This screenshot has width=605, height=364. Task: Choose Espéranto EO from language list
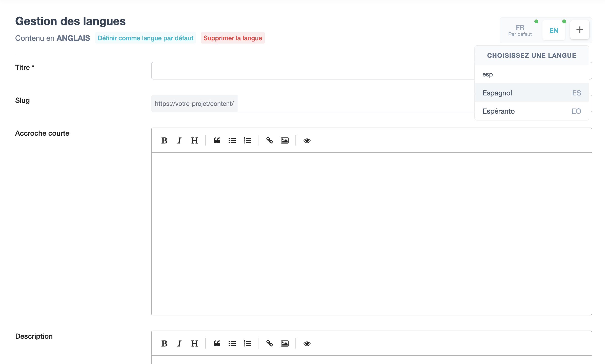[x=531, y=111]
